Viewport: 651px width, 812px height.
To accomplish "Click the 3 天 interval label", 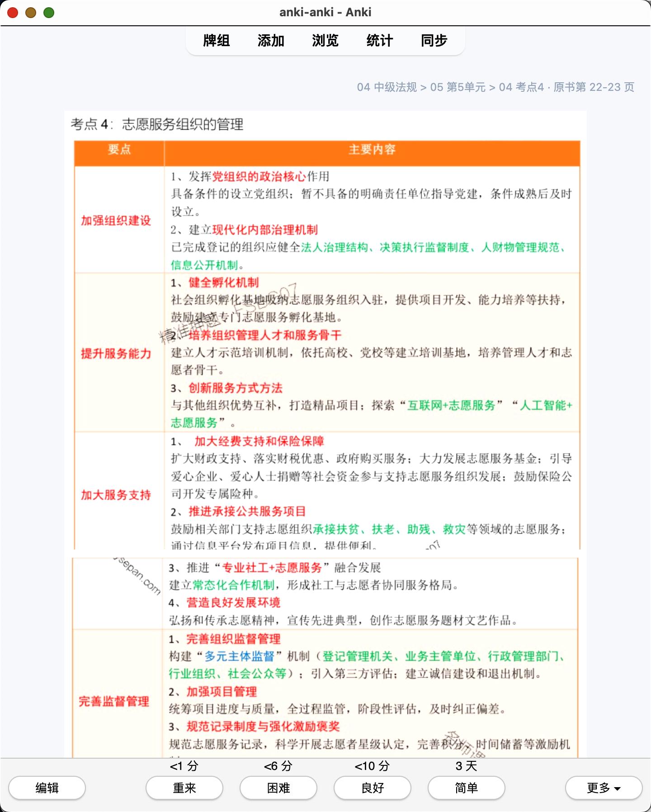I will click(x=466, y=766).
